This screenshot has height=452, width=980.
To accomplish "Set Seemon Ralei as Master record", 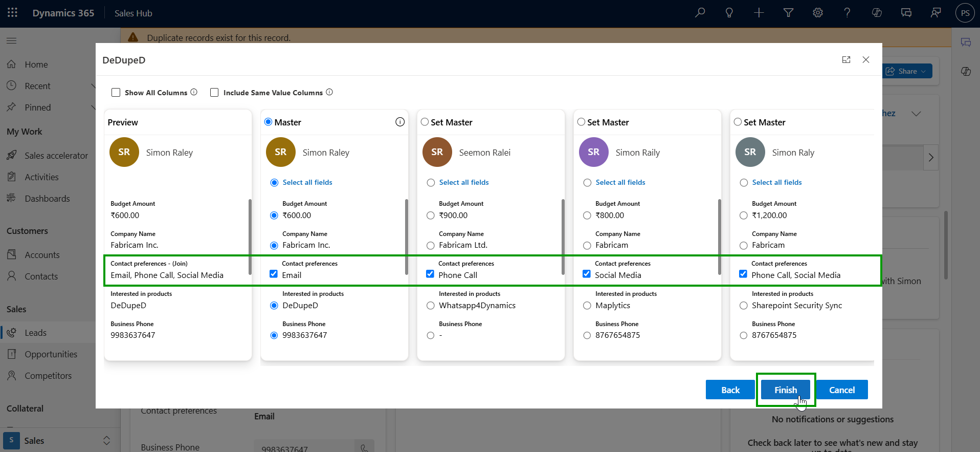I will click(x=425, y=122).
